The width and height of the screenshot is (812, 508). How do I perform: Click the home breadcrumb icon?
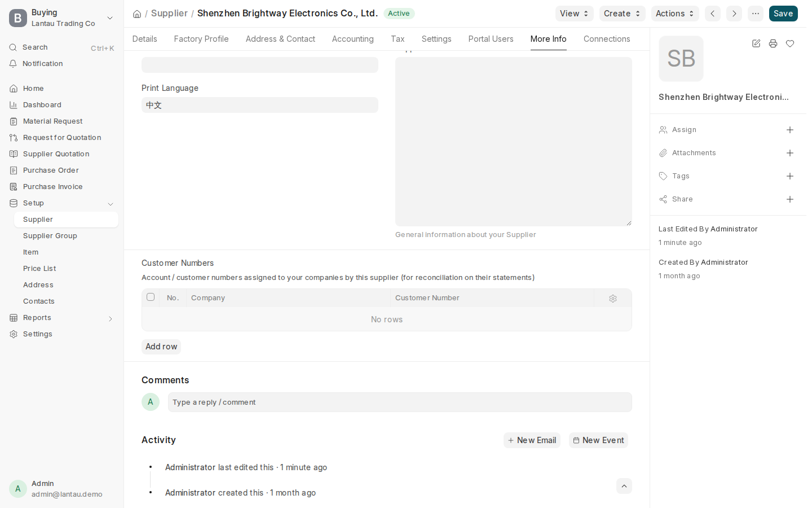[x=137, y=14]
